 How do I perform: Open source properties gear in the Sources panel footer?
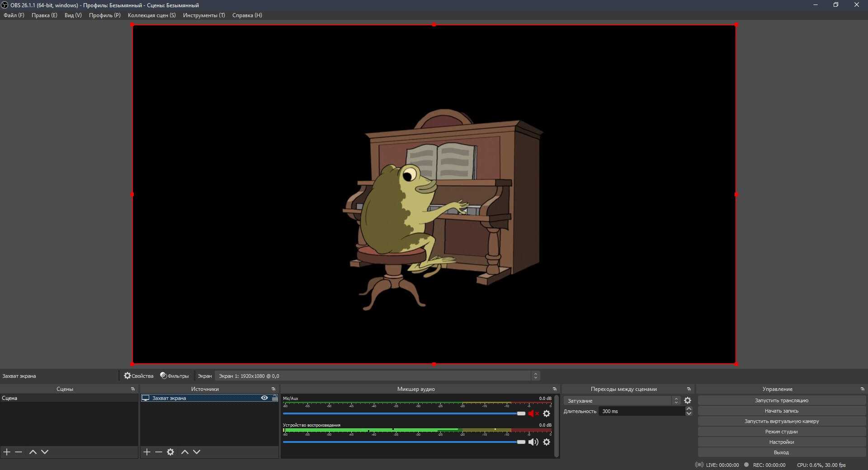[170, 452]
